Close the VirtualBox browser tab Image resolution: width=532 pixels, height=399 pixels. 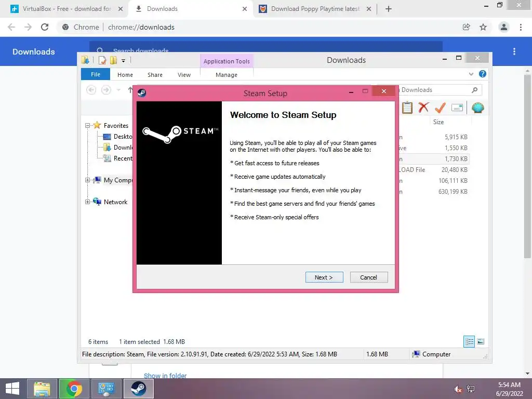point(121,9)
